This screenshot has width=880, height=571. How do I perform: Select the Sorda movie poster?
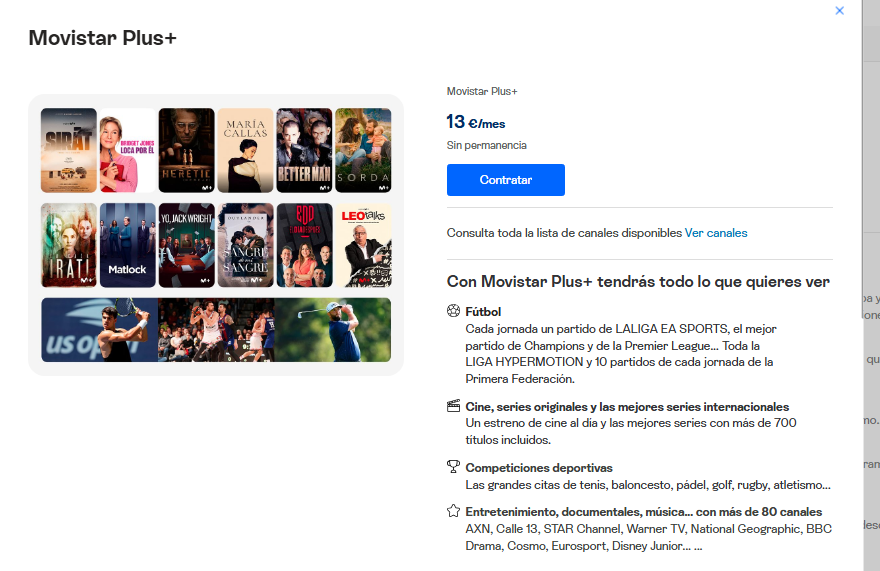click(x=363, y=150)
